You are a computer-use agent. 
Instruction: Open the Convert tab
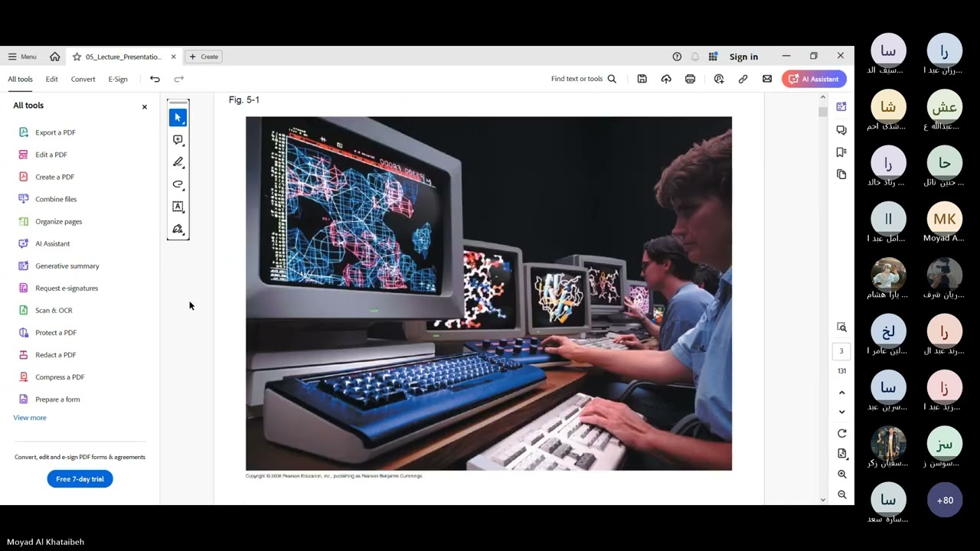pos(83,79)
